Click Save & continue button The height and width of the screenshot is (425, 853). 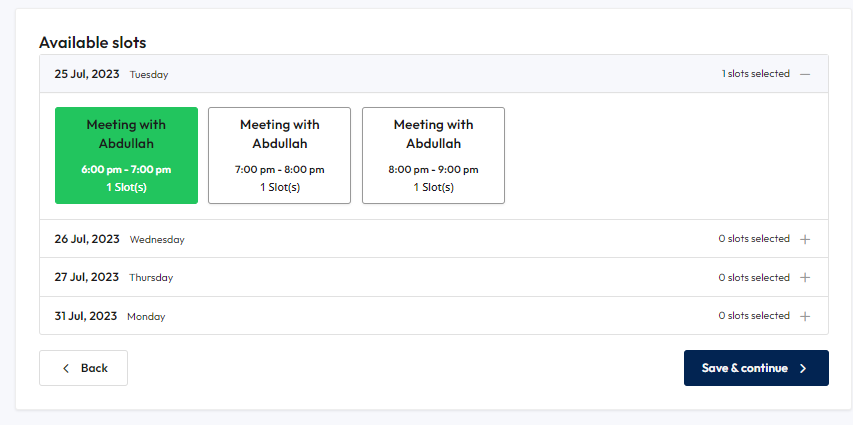756,368
